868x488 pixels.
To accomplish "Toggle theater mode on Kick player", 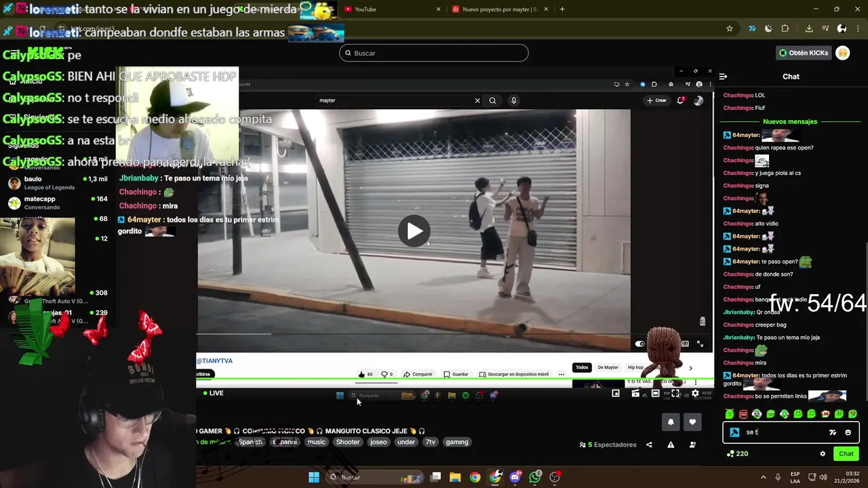I will pyautogui.click(x=655, y=393).
